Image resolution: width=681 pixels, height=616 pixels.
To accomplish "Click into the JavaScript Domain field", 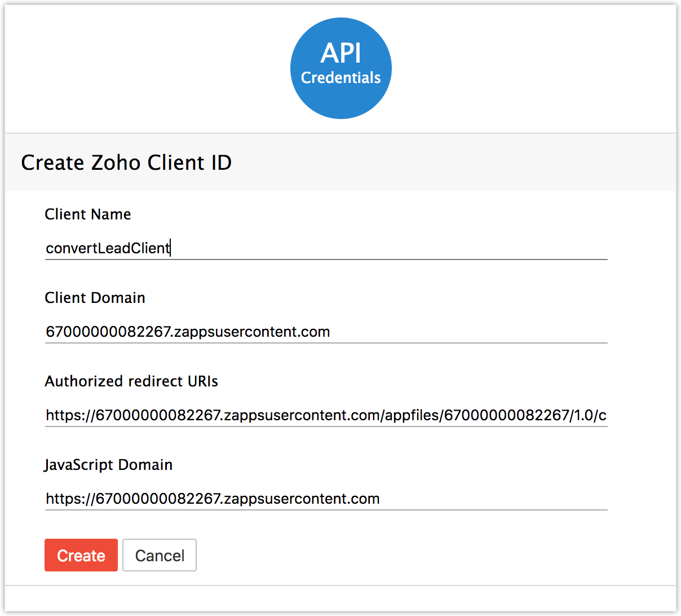I will [x=326, y=499].
